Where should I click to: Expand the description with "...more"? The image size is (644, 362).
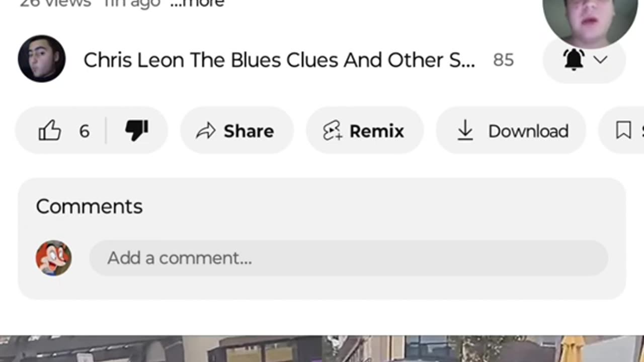coord(197,3)
